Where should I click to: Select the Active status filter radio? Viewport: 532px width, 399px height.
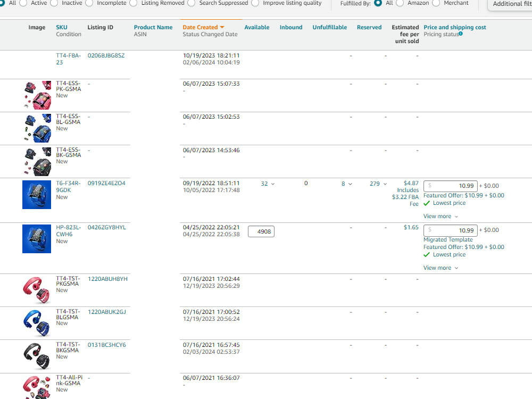tap(23, 3)
